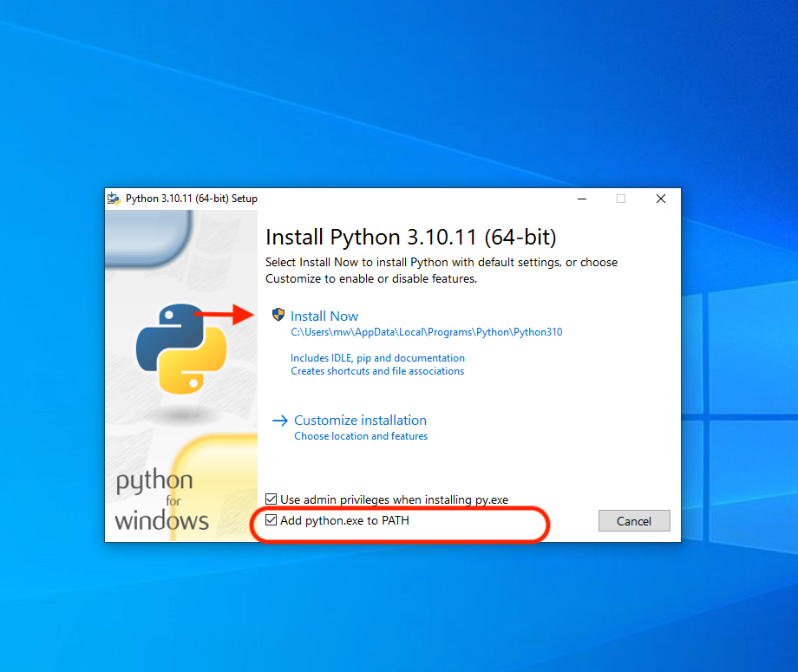Click 'Python 3.10.11 (64-bit) Setup' window title

click(x=192, y=199)
